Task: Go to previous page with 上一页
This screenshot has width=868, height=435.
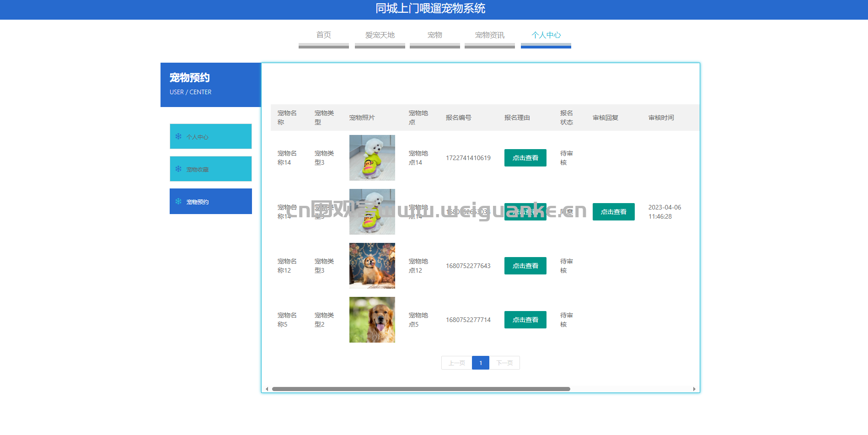Action: click(x=456, y=363)
